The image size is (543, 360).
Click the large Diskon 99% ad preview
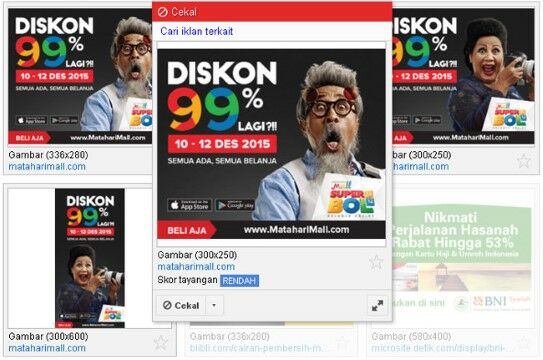pos(271,144)
